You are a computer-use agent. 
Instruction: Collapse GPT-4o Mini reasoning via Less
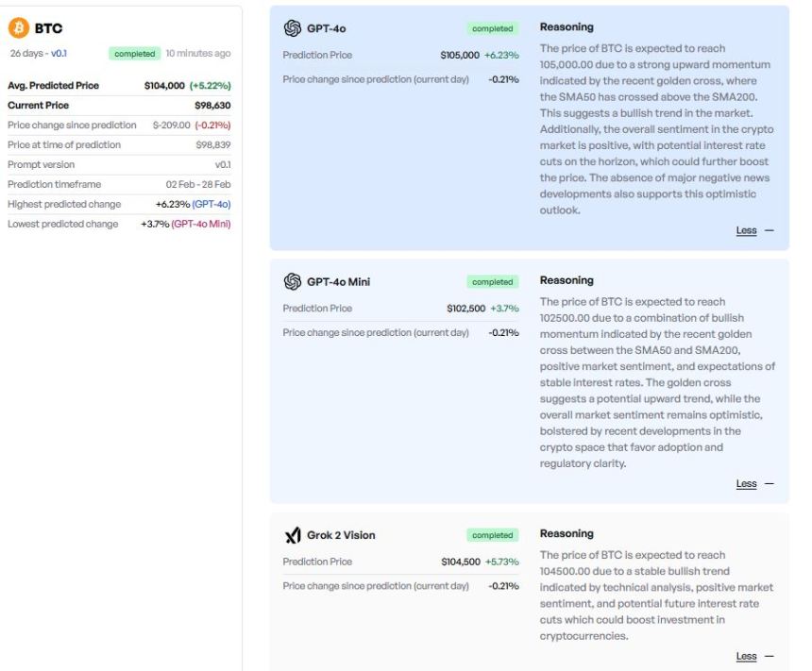coord(746,483)
